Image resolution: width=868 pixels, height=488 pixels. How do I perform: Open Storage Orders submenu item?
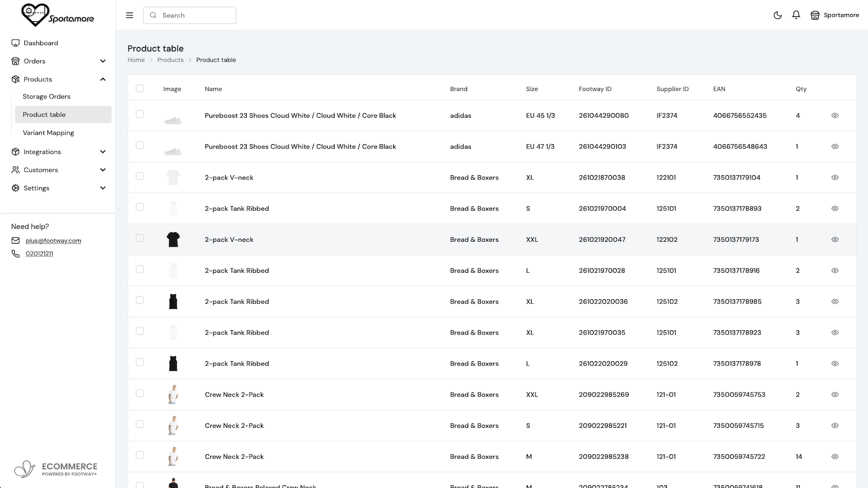(47, 97)
